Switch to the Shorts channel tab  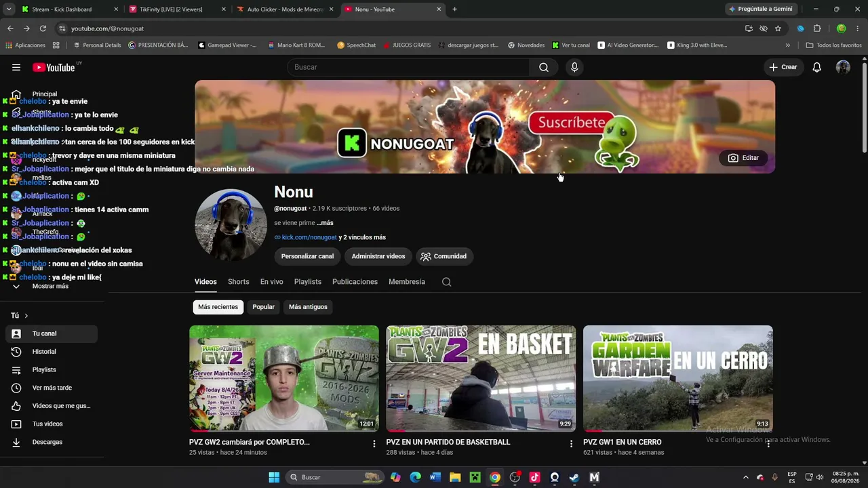238,282
